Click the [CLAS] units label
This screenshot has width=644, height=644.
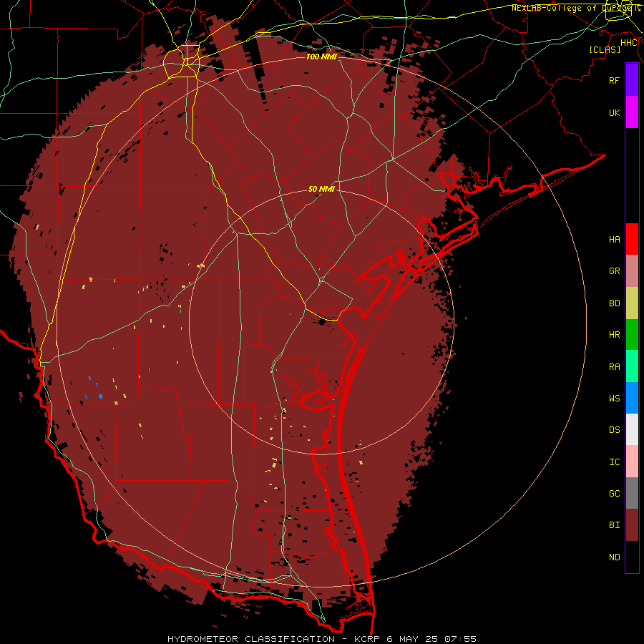click(x=605, y=49)
